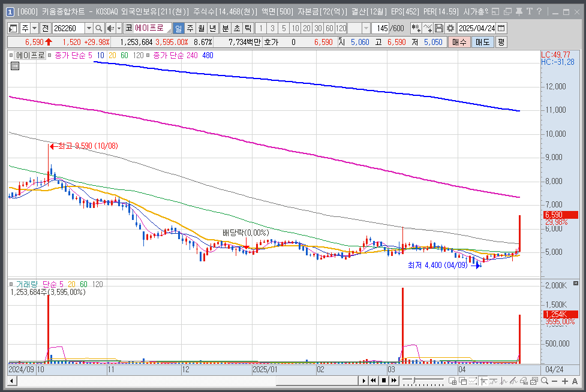Click the chart region add icon
The height and width of the screenshot is (392, 586).
(x=453, y=381)
